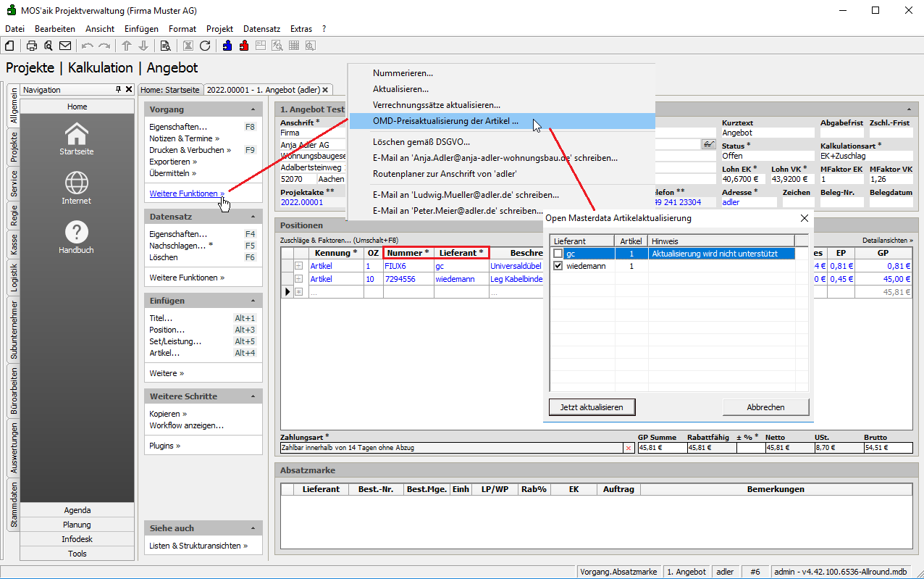Viewport: 924px width, 579px height.
Task: Open Tools section in Navigation
Action: 77,554
